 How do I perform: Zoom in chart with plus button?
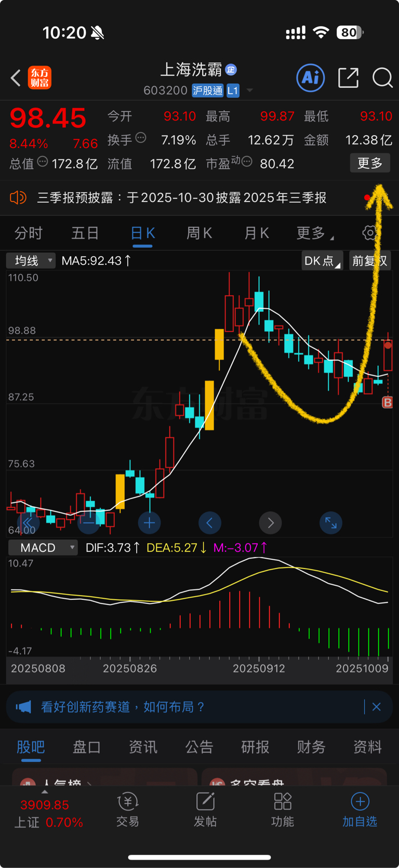(x=149, y=522)
